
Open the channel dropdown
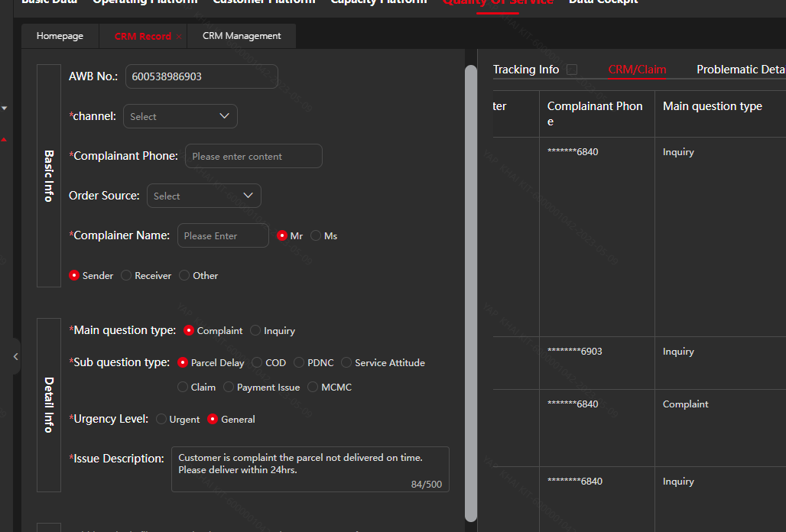180,116
